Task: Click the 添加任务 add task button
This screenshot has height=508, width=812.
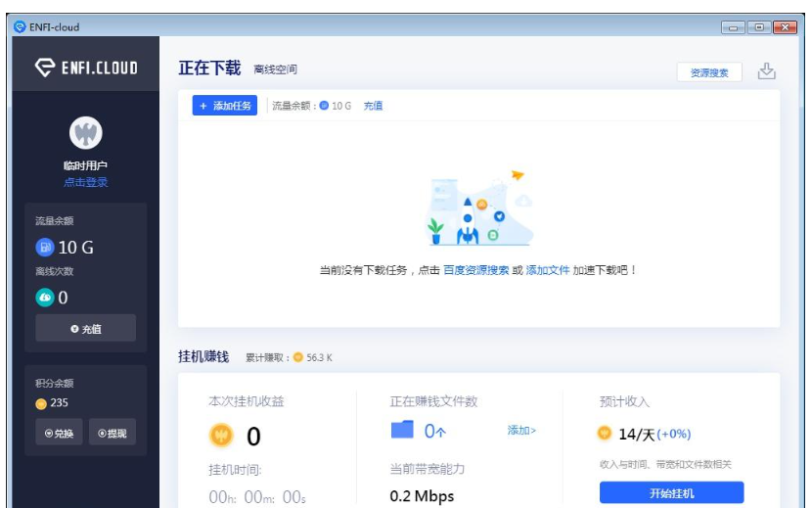Action: click(225, 106)
